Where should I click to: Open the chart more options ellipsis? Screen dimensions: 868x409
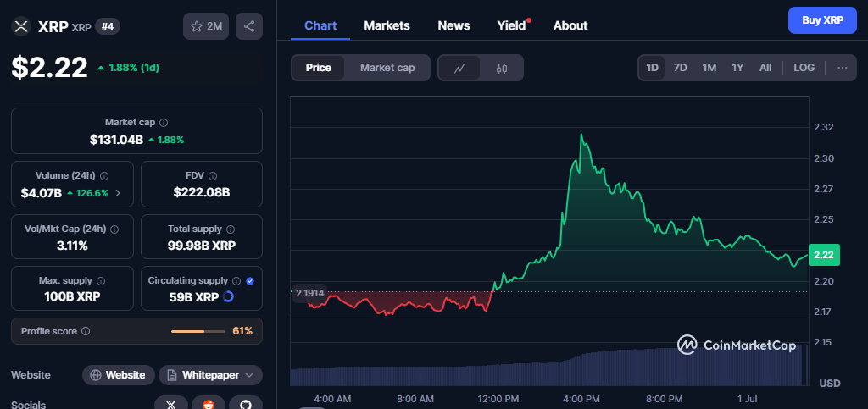843,68
